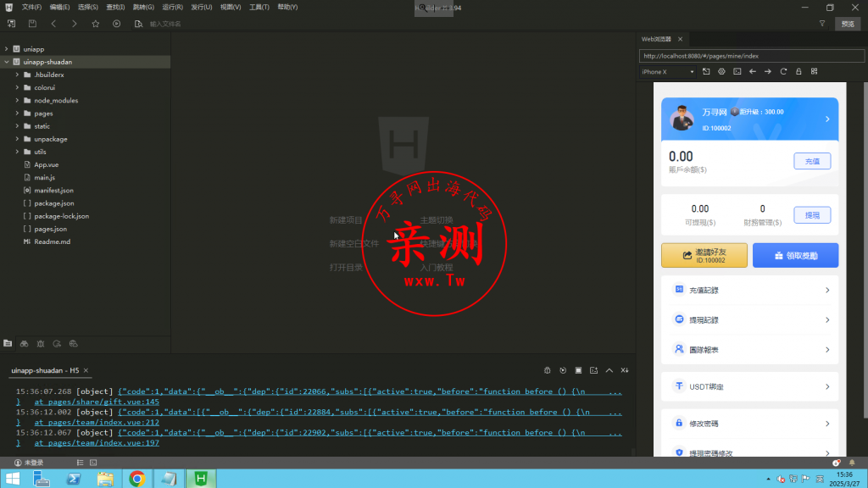
Task: Click the 充值 recharge button
Action: [x=813, y=160]
